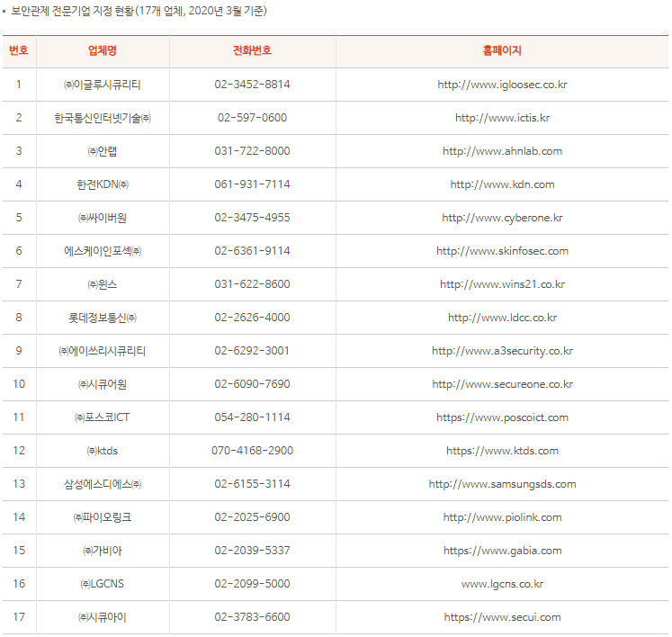Open the http://www.ldcc.co.kr link
The height and width of the screenshot is (637, 672).
(x=502, y=318)
